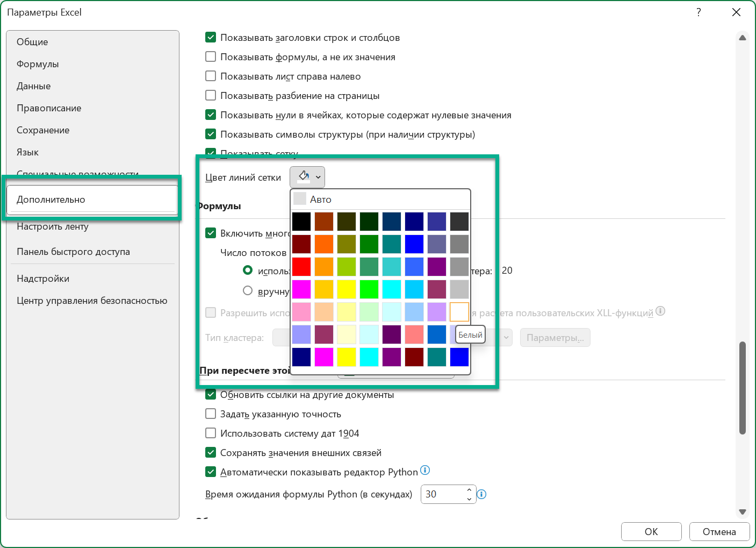The image size is (756, 548).
Task: Select Язык category
Action: (x=92, y=152)
